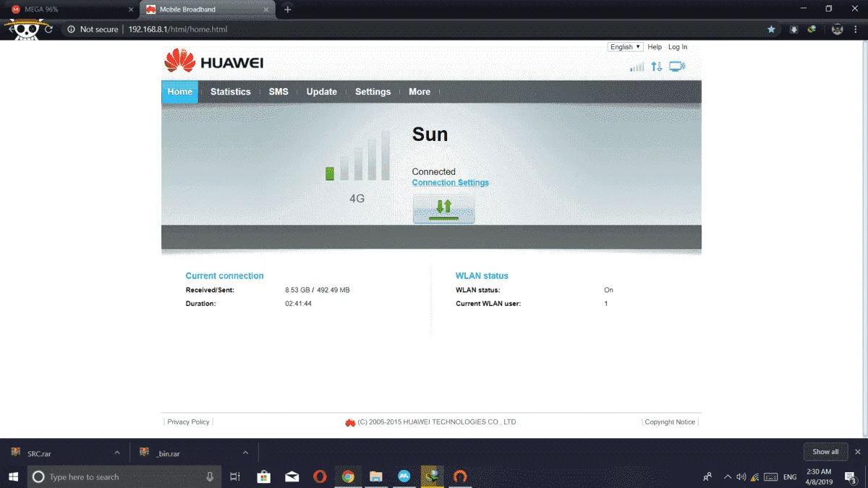Click the volume icon in system tray

coord(741,477)
